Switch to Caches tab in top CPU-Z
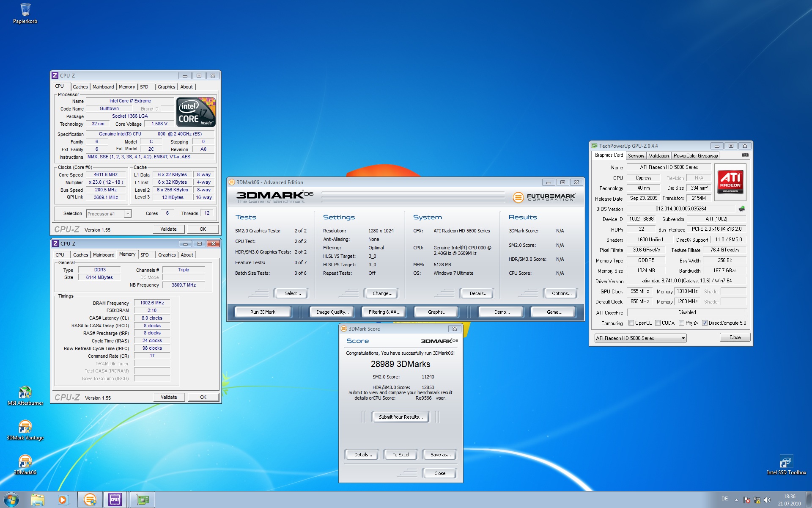812x508 pixels. tap(80, 87)
